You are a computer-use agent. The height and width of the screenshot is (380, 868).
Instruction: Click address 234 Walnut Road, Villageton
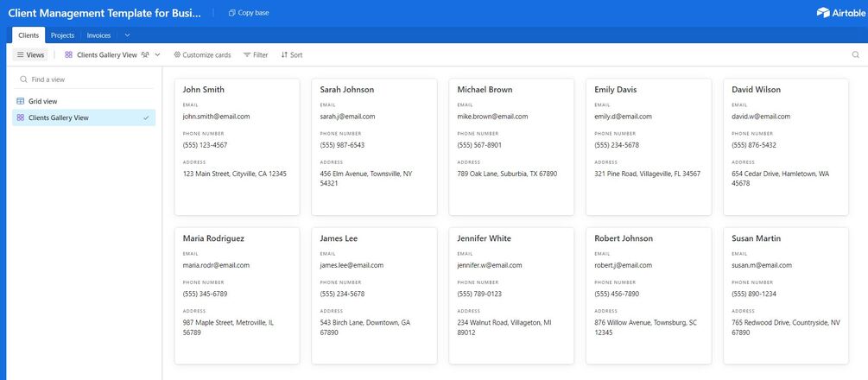[x=504, y=327]
